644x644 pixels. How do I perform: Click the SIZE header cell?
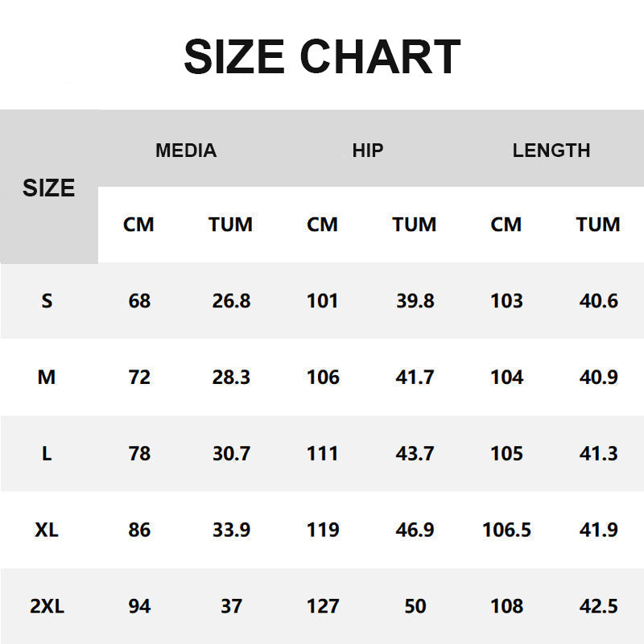(x=48, y=188)
